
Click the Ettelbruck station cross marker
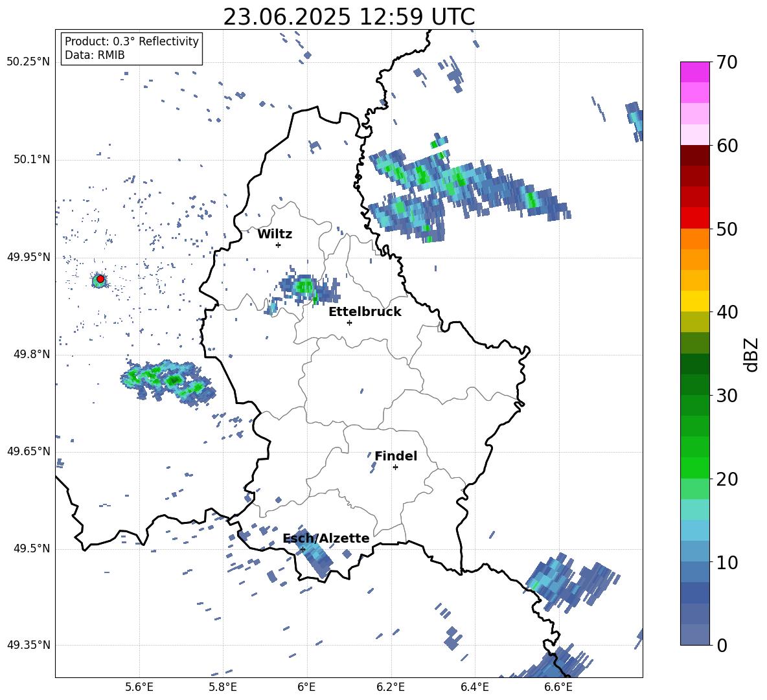coord(349,322)
